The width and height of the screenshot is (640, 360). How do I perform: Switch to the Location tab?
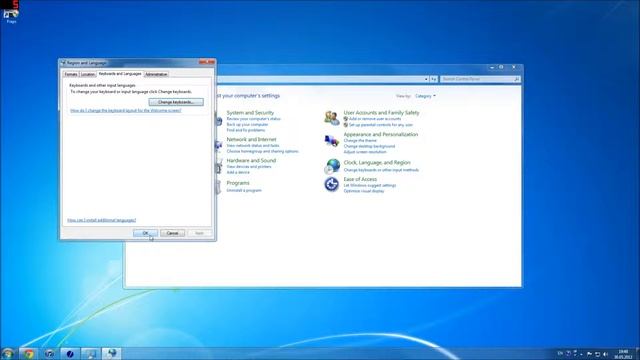[87, 74]
